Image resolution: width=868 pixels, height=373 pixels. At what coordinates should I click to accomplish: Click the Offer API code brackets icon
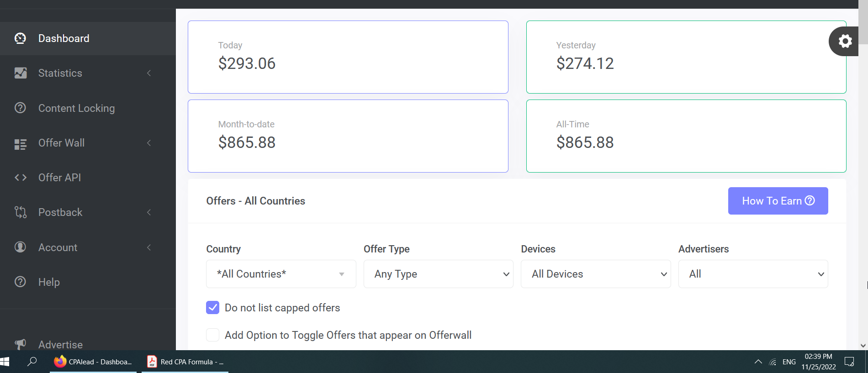tap(20, 178)
